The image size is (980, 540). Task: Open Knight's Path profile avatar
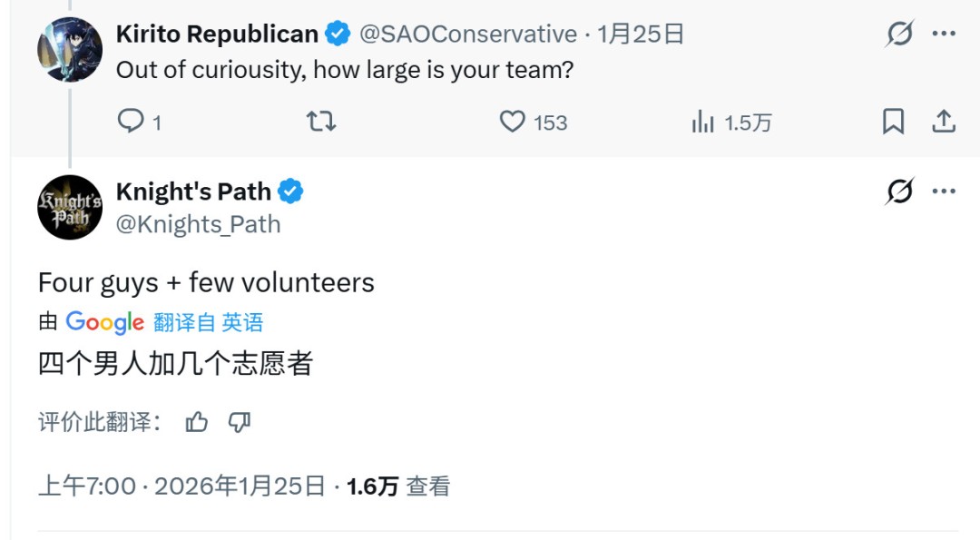point(70,207)
